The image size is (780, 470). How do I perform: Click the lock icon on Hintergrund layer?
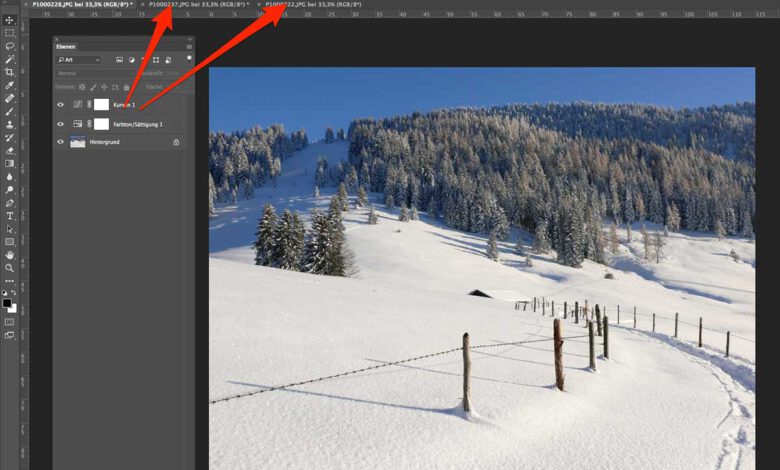point(176,142)
